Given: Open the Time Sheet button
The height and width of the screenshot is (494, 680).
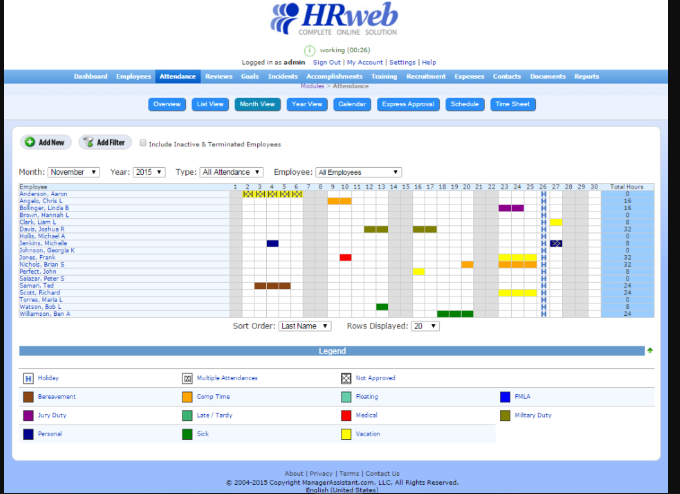Looking at the screenshot, I should (513, 105).
